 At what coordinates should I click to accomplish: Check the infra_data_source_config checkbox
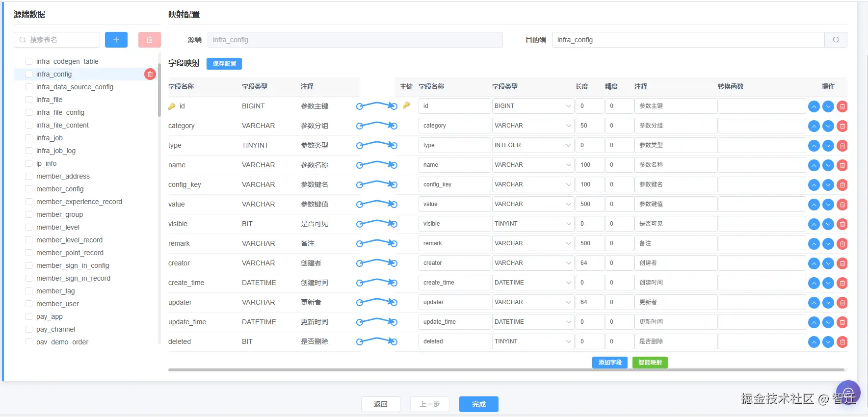pos(29,87)
